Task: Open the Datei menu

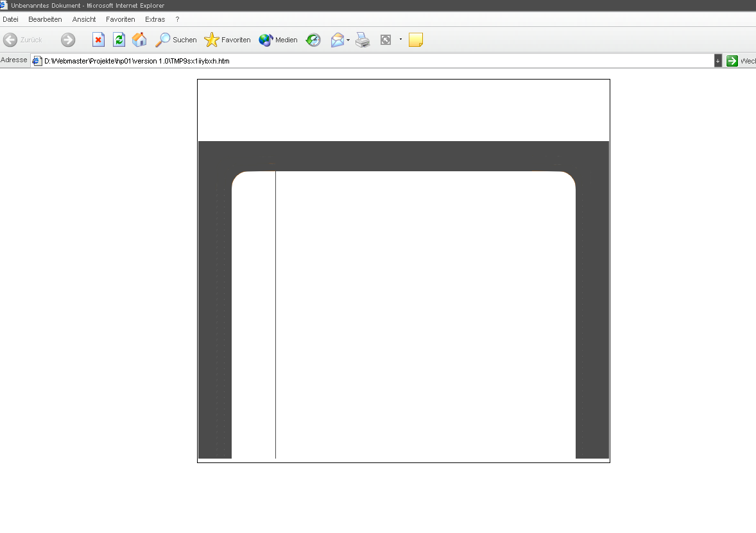Action: (x=11, y=19)
